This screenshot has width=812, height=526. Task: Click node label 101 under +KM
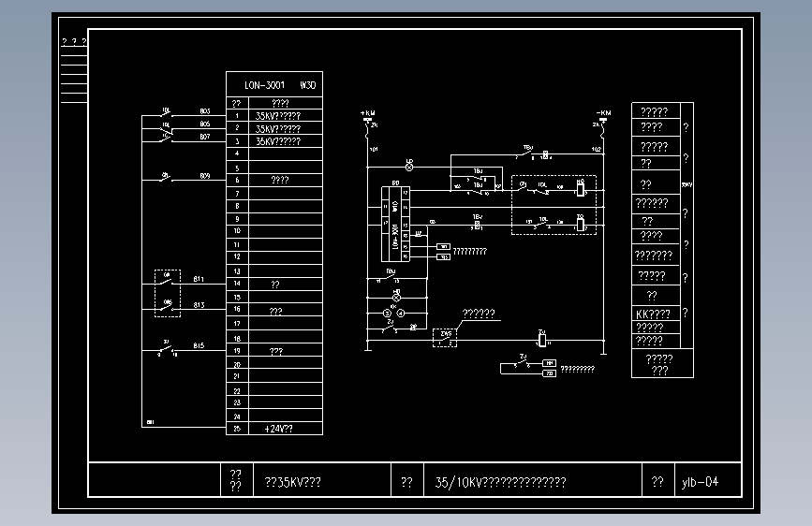[374, 149]
